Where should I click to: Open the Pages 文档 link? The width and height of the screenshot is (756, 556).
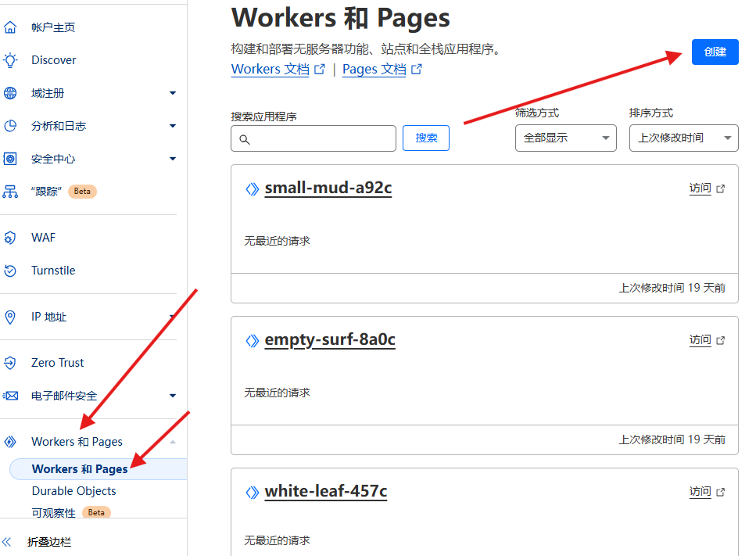click(x=374, y=70)
